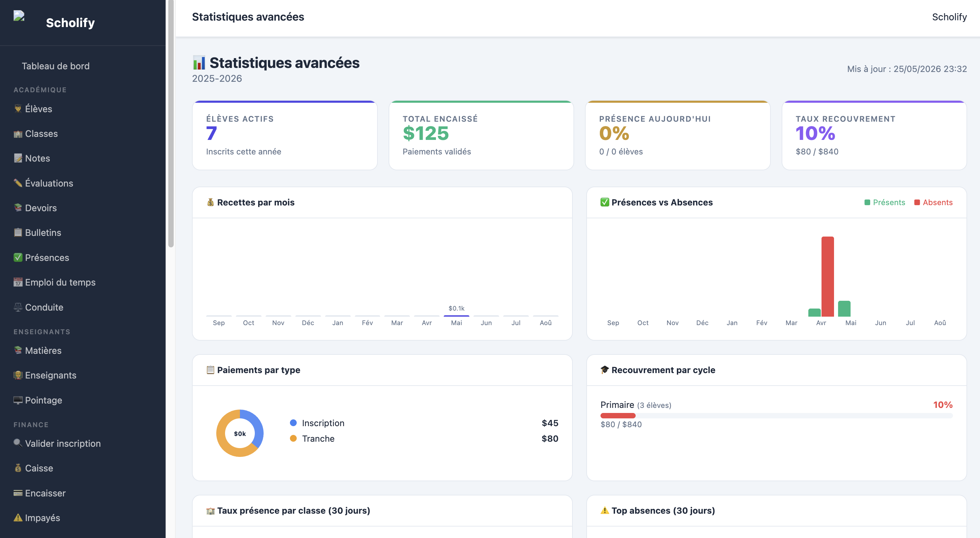Click the Présences green checkmark icon in sidebar
This screenshot has height=538, width=980.
(x=18, y=258)
